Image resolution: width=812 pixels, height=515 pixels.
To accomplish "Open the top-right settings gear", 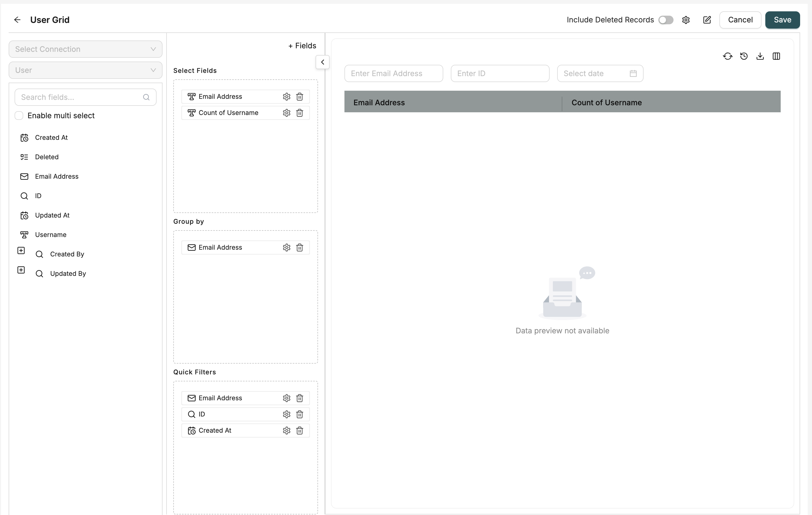I will [x=686, y=19].
